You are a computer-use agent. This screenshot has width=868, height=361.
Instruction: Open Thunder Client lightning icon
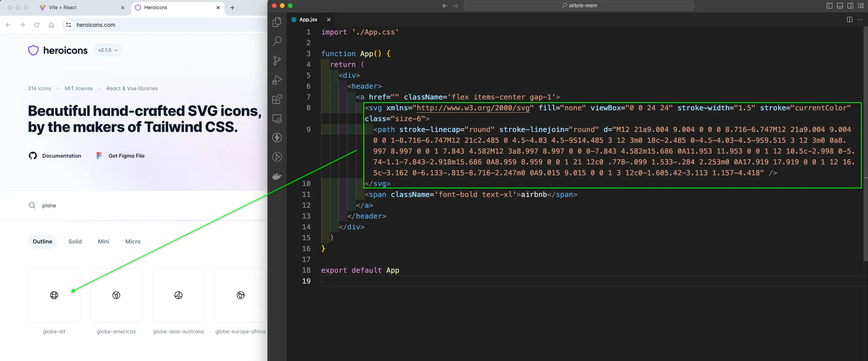tap(277, 138)
